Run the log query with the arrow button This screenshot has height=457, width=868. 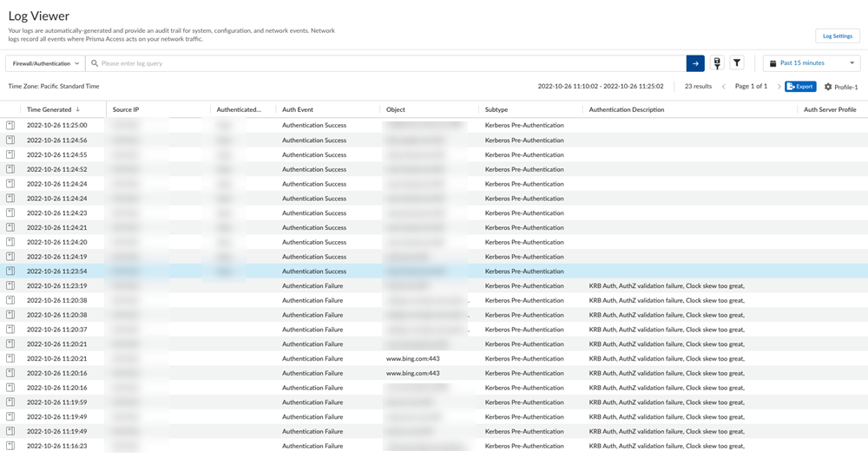(x=694, y=63)
